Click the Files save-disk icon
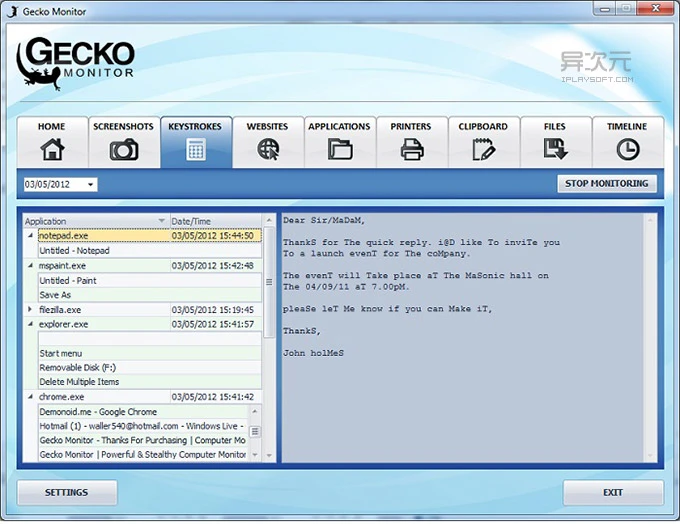The height and width of the screenshot is (524, 680). (556, 149)
